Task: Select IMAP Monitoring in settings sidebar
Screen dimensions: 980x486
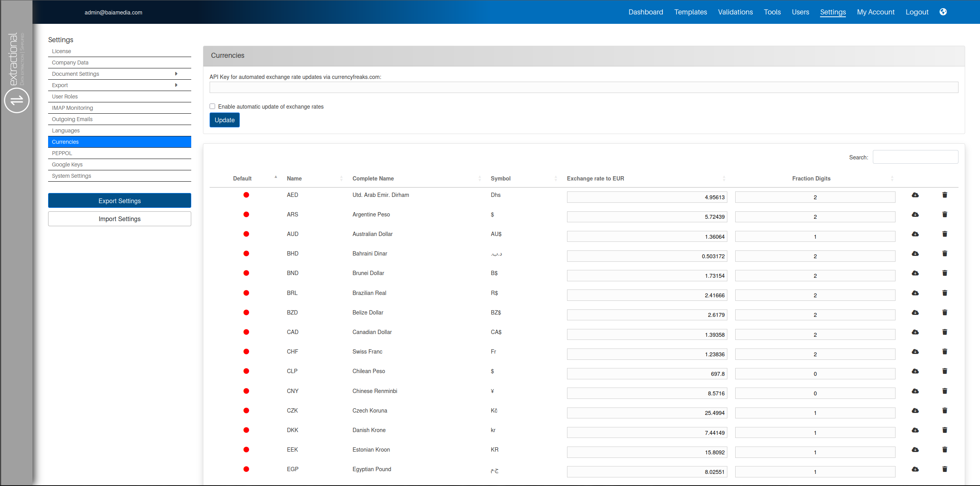Action: [72, 108]
